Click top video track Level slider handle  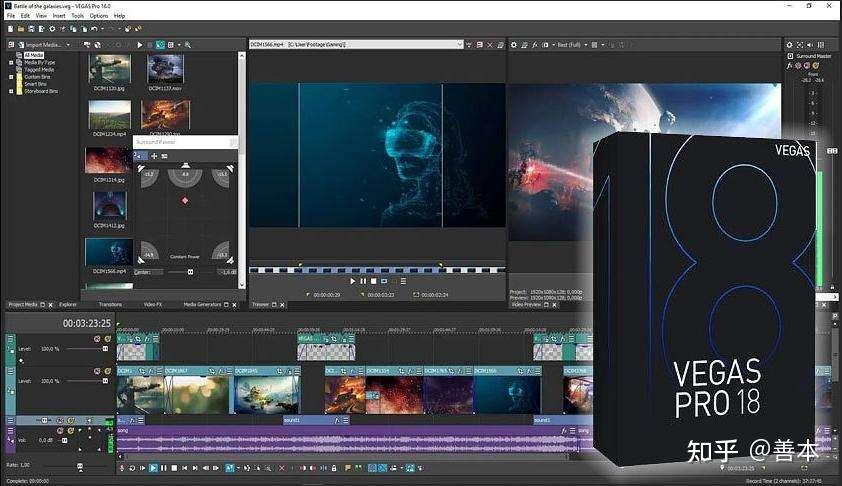point(105,349)
